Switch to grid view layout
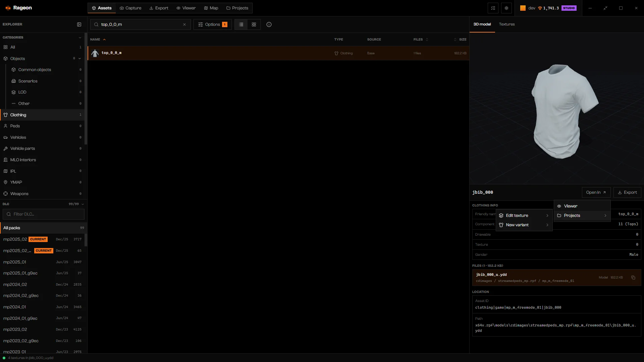 (x=254, y=24)
